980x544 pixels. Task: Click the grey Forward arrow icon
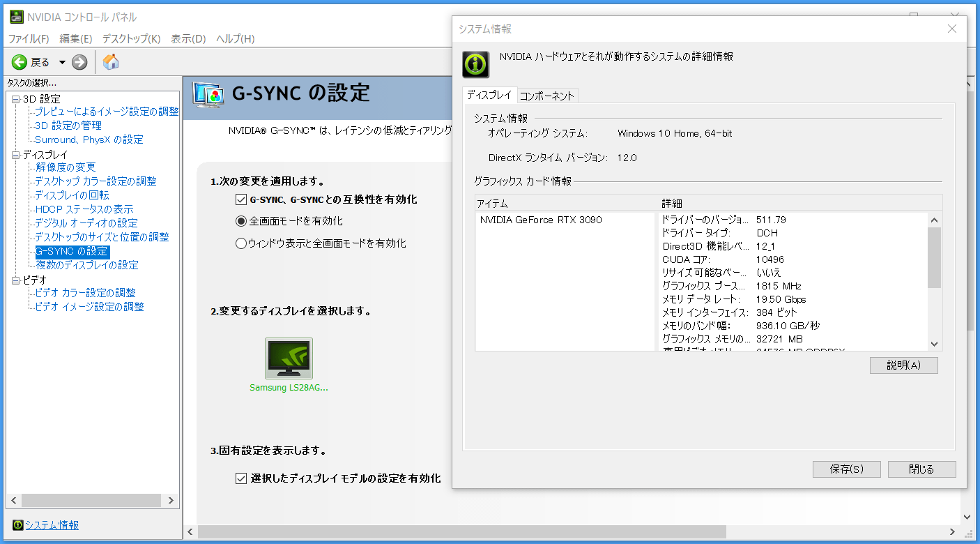click(79, 62)
